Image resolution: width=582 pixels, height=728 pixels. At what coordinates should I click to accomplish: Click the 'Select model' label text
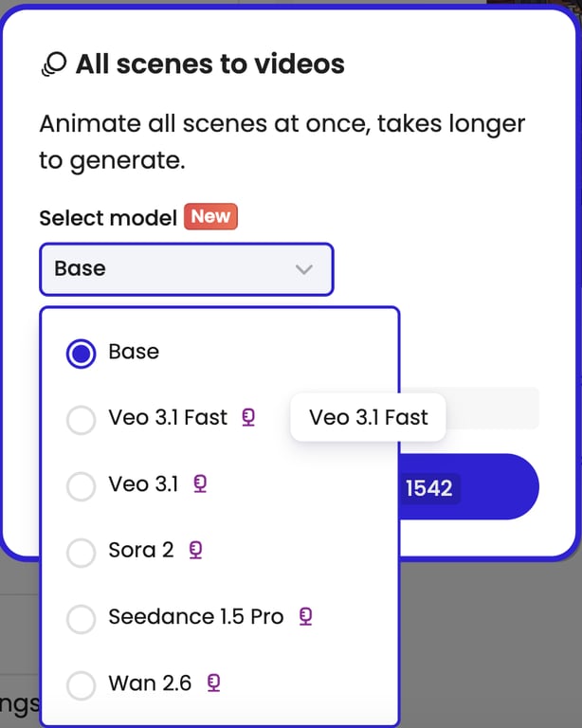tap(107, 218)
